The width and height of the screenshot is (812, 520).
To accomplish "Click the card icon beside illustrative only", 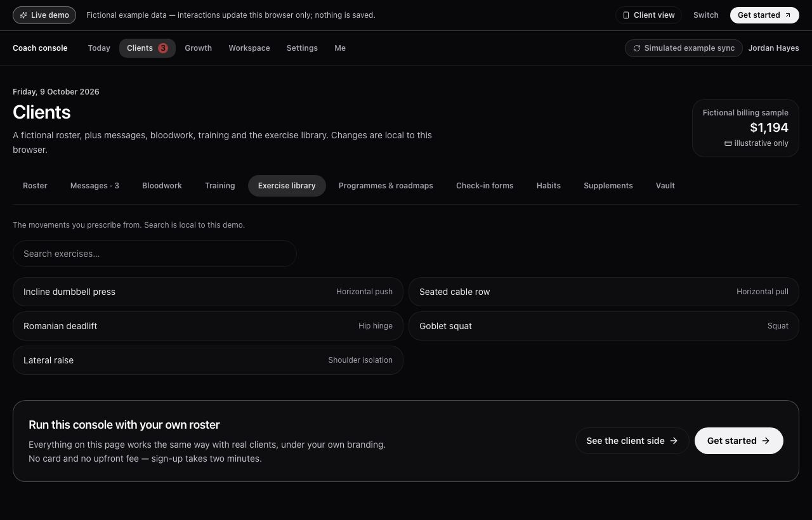I will pos(728,143).
